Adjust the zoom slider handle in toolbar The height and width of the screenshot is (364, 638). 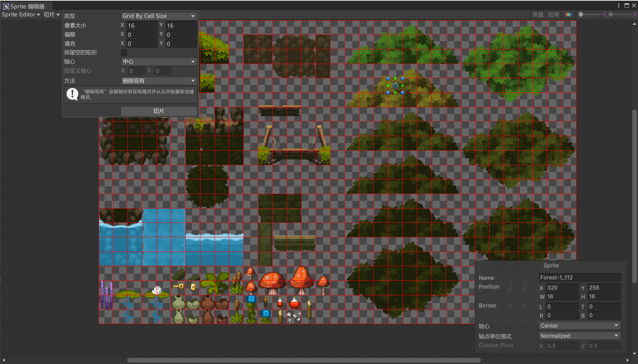[581, 15]
